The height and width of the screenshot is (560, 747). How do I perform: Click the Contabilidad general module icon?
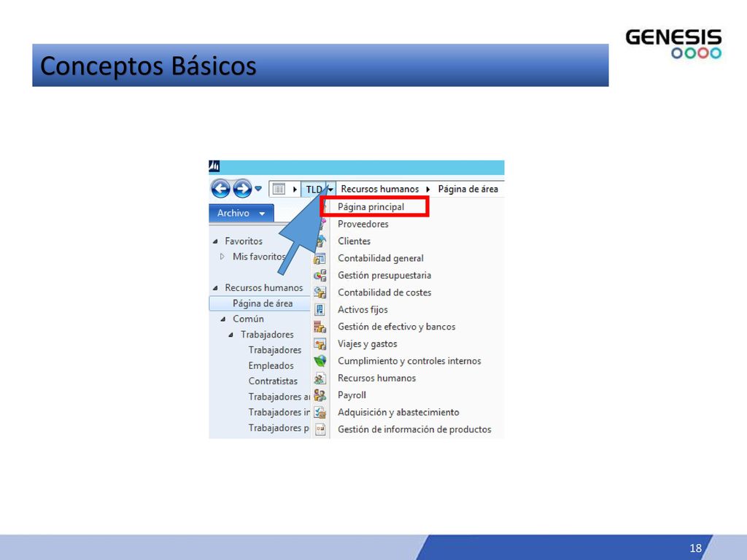320,259
